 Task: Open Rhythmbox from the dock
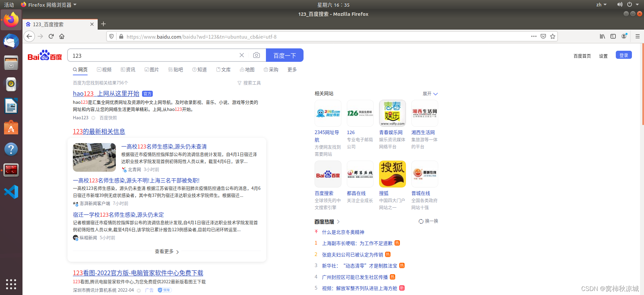point(11,84)
